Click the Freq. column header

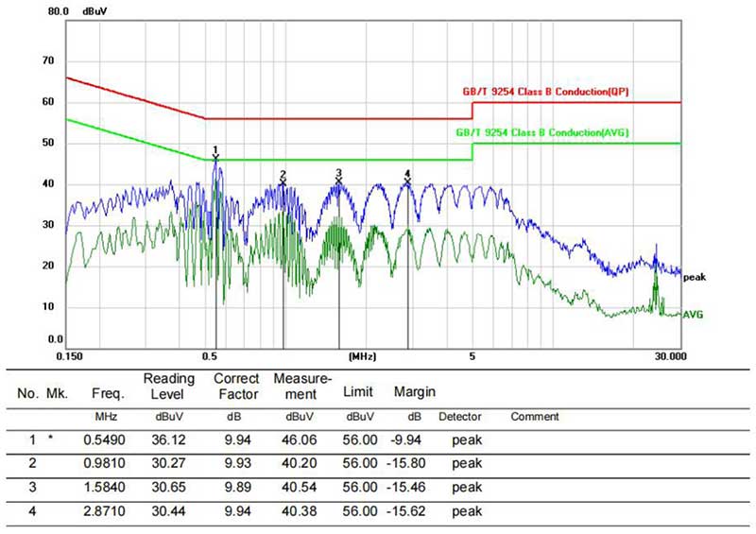coord(105,391)
